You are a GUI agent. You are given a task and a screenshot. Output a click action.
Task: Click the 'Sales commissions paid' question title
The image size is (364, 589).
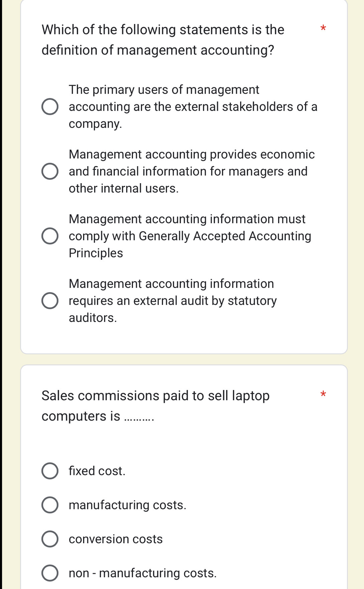155,406
